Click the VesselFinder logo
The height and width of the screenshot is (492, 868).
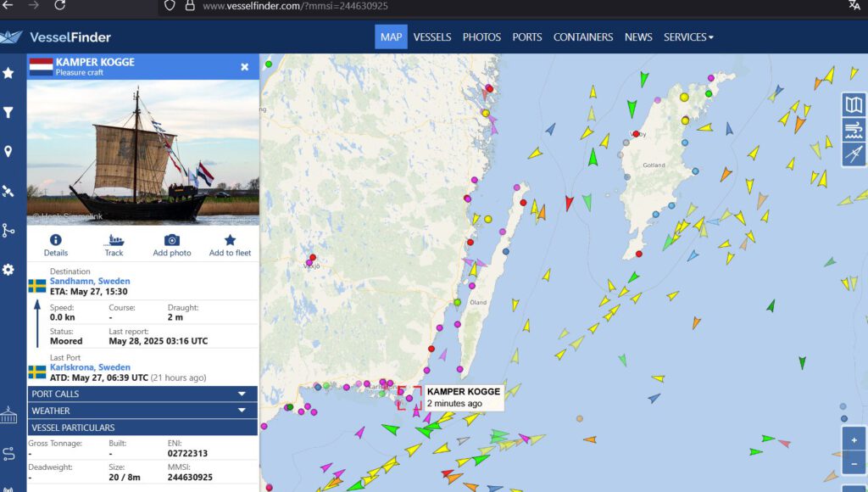pos(56,37)
